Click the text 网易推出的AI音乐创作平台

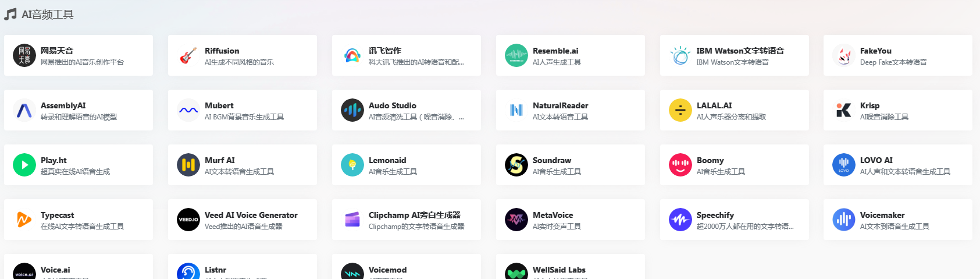[82, 62]
